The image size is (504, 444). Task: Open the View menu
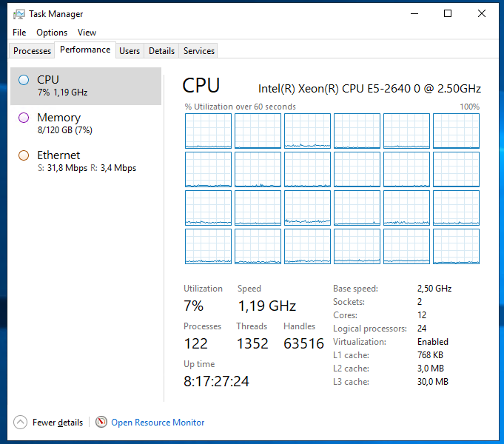point(87,33)
